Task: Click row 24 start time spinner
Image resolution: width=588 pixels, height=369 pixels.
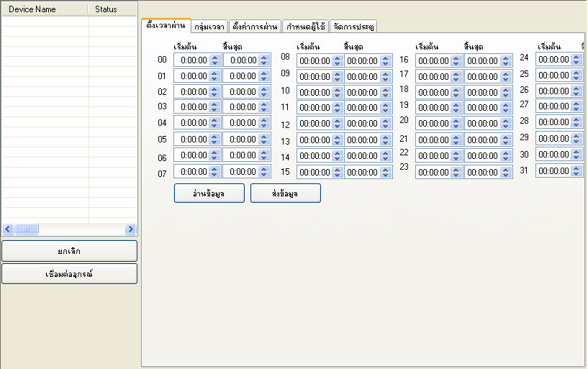Action: 576,59
